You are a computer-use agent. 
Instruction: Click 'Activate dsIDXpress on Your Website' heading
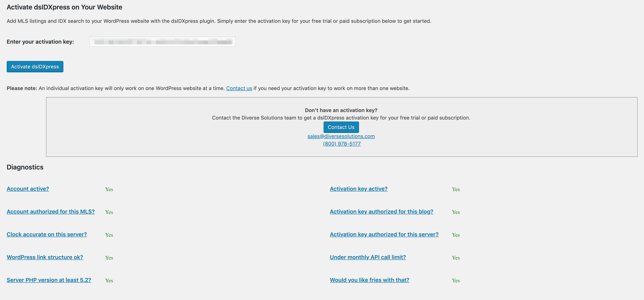(x=64, y=7)
